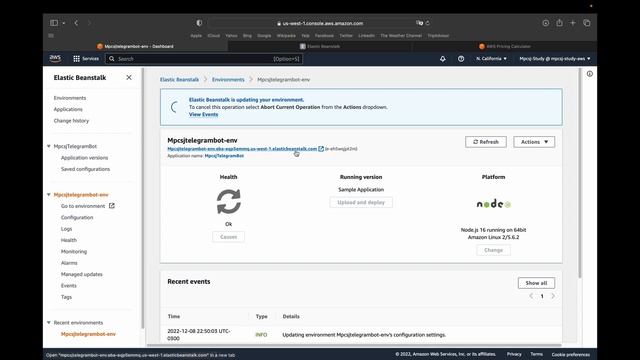Click Show all recent events

click(x=536, y=283)
